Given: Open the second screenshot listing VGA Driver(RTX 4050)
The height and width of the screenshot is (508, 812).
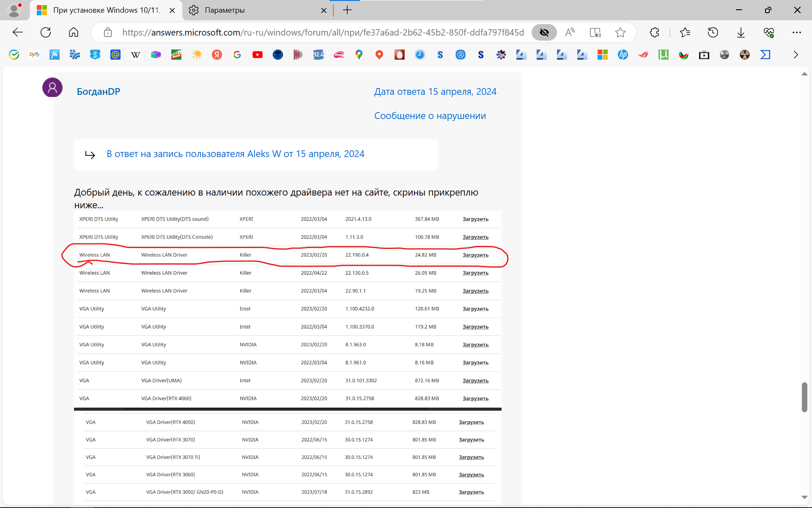Looking at the screenshot, I should pos(288,458).
